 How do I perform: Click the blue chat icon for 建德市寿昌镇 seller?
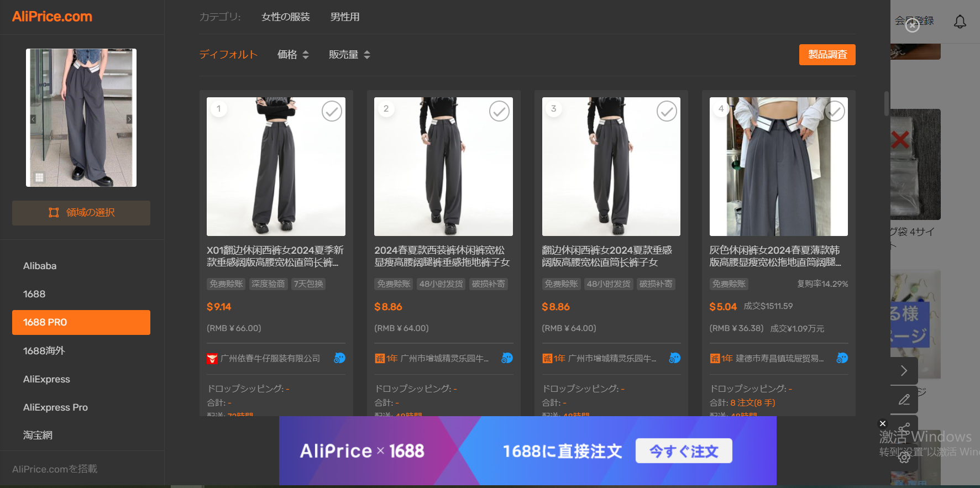[x=842, y=358]
